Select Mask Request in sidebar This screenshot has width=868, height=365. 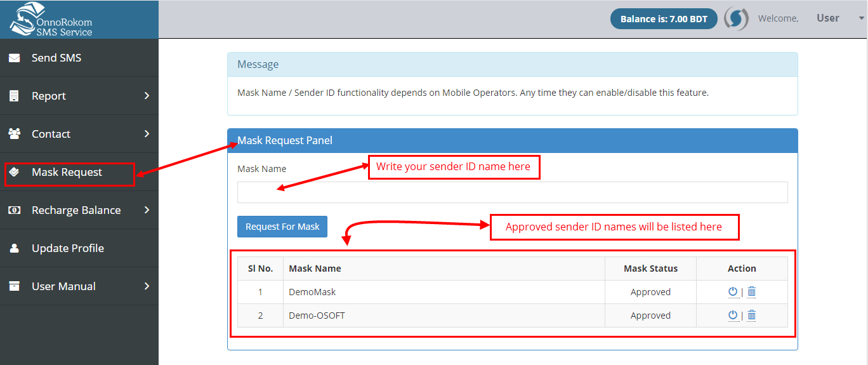pos(79,172)
